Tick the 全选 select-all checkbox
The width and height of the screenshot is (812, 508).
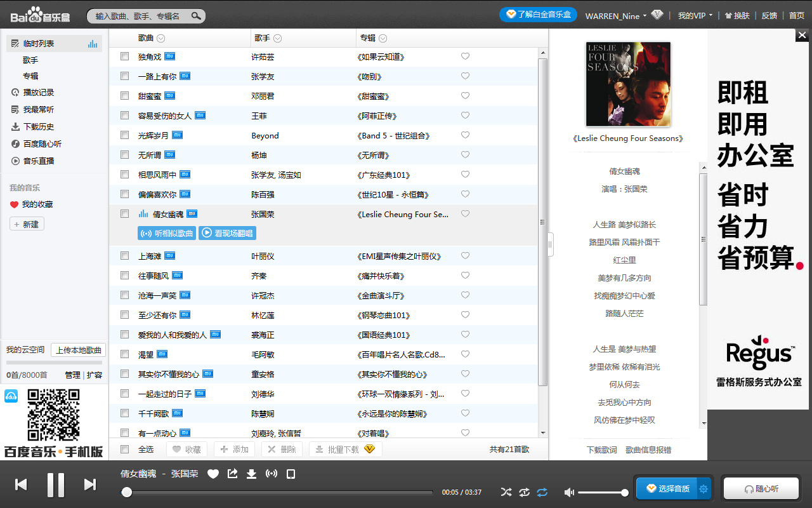[x=125, y=449]
